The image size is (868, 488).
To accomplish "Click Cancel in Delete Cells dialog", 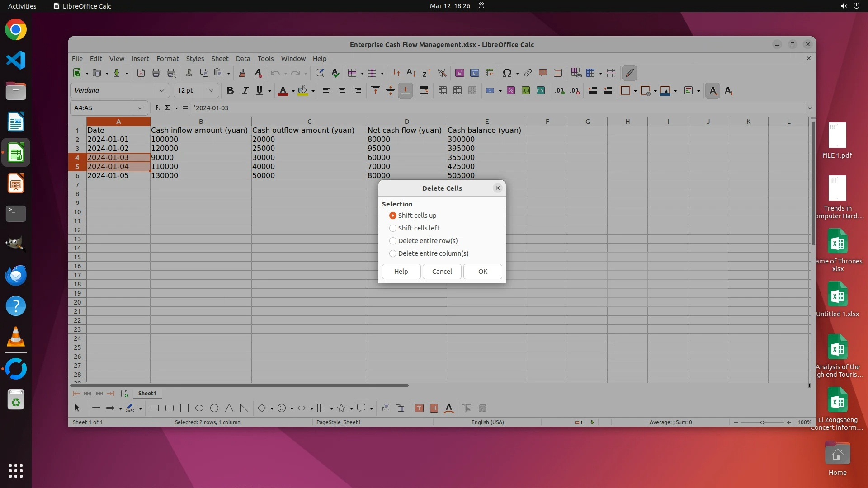I will [442, 272].
